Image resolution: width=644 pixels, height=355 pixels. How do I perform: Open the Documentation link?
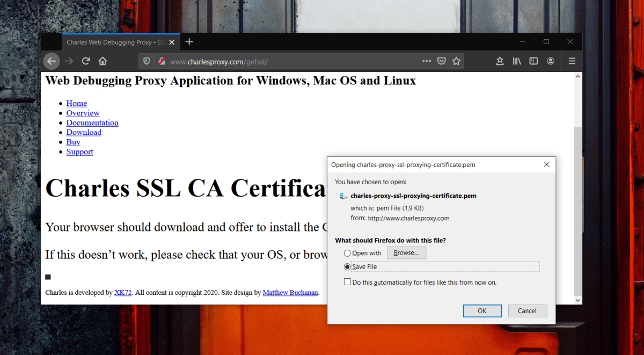tap(92, 122)
